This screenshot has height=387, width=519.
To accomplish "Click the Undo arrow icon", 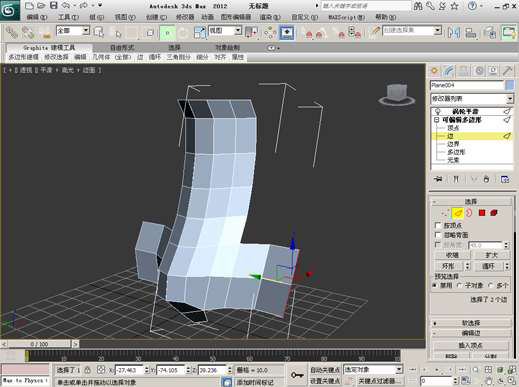I will (66, 5).
